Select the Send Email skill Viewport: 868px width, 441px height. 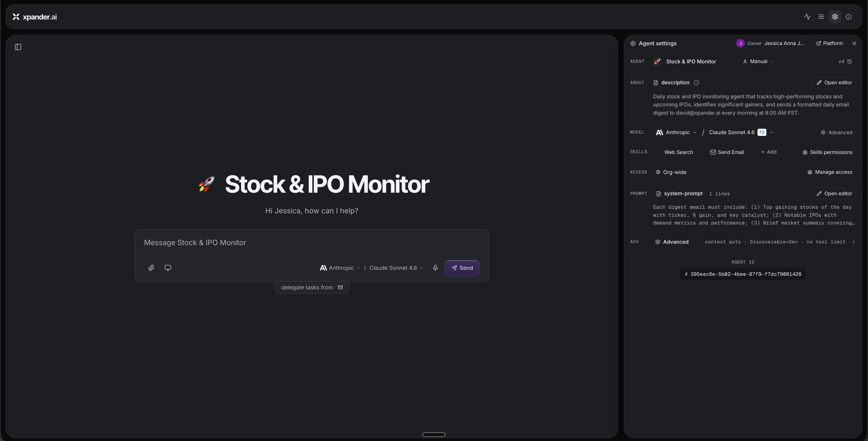pos(727,153)
